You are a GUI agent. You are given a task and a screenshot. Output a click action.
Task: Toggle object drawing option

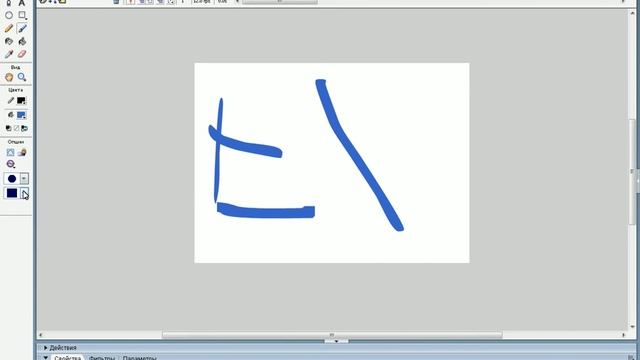point(10,152)
